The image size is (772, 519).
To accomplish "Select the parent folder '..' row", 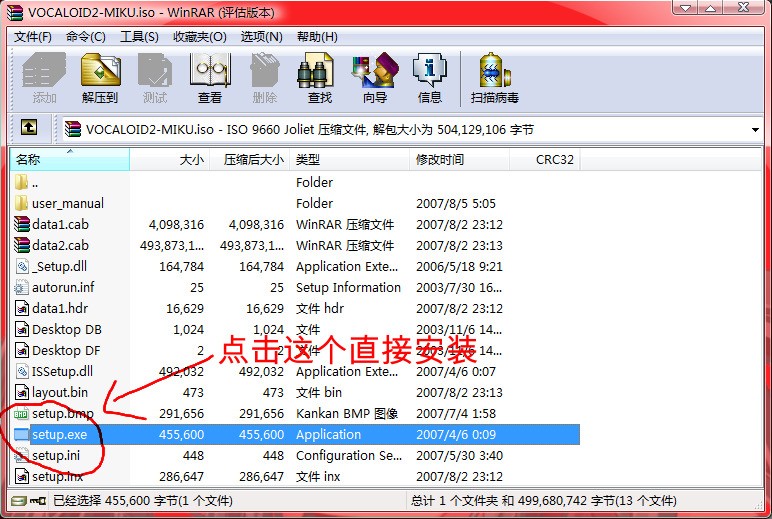I will click(295, 183).
